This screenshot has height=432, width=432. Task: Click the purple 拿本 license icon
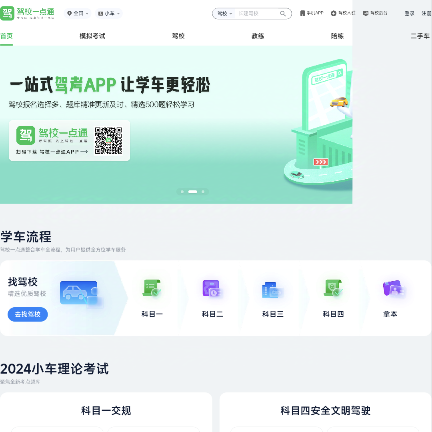(x=393, y=288)
